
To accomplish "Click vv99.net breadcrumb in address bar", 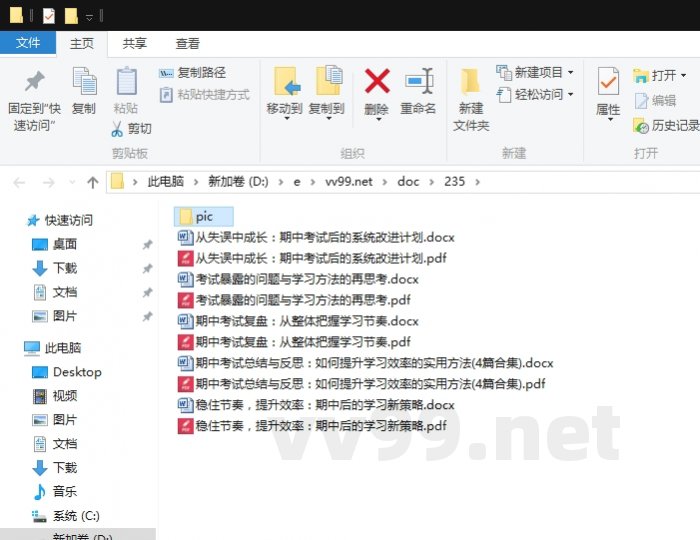I will coord(349,182).
